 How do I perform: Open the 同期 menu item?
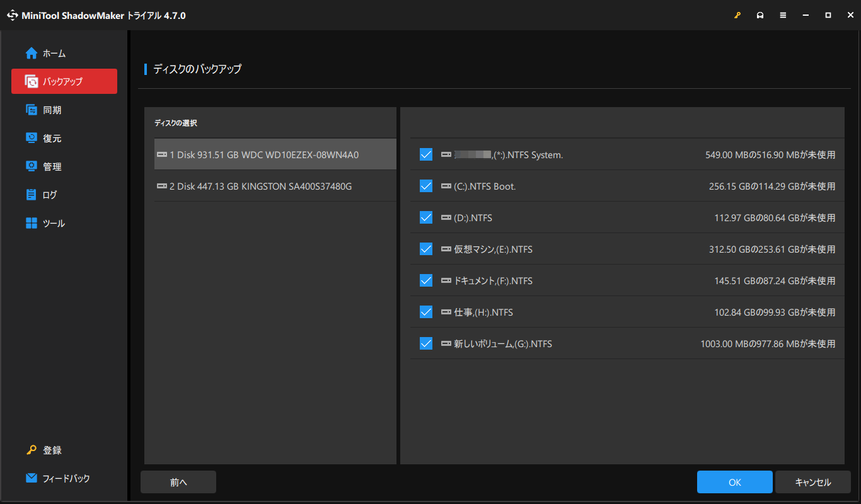[64, 110]
